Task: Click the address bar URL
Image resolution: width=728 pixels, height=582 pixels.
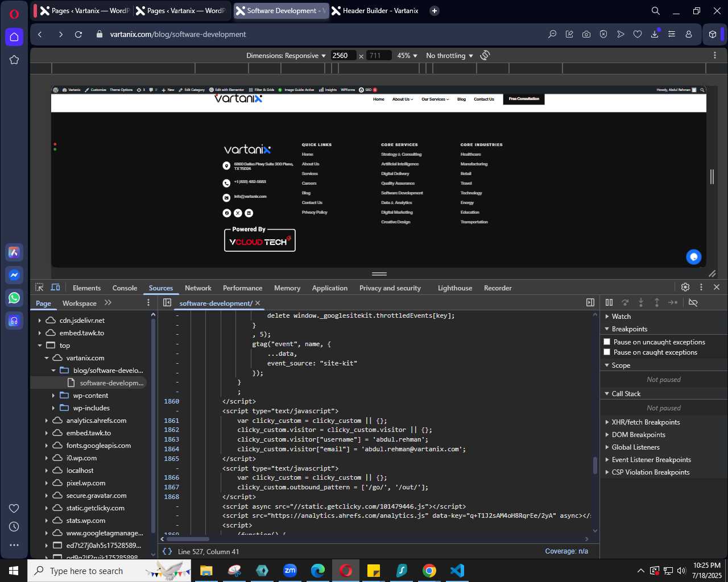Action: [x=178, y=34]
